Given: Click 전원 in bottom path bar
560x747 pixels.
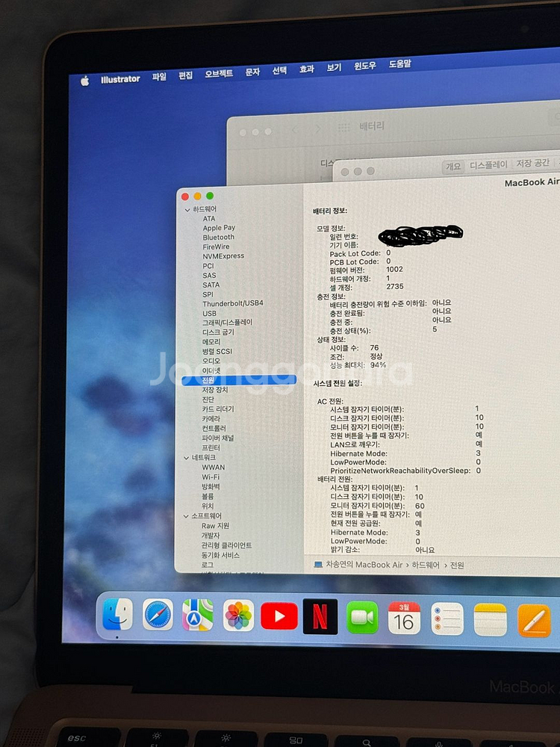Looking at the screenshot, I should tap(457, 565).
